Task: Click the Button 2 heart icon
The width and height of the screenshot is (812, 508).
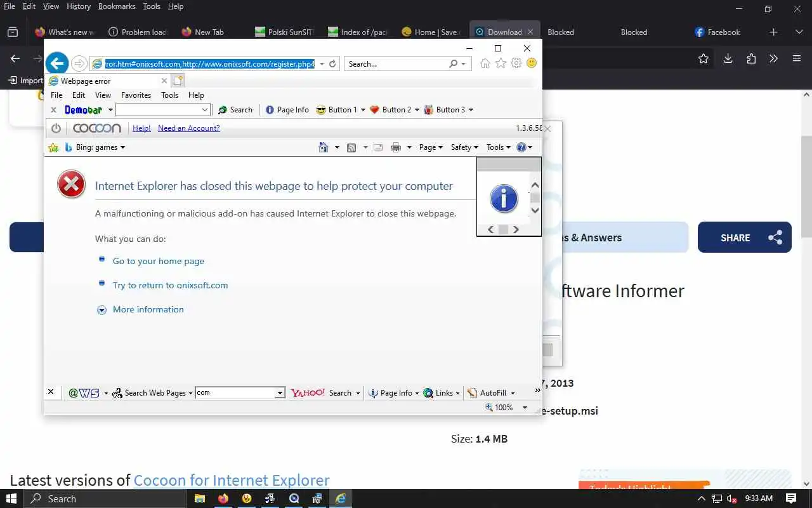Action: pyautogui.click(x=374, y=110)
